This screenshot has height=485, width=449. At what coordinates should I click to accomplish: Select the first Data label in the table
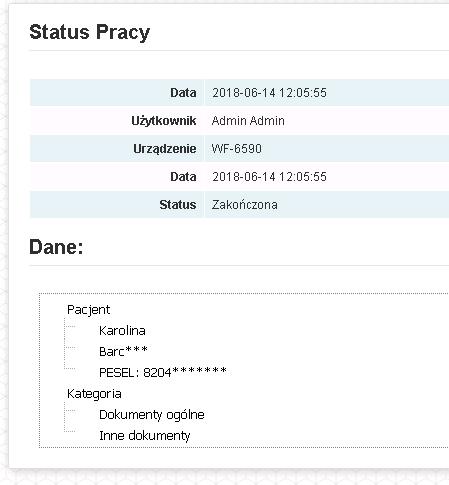click(x=183, y=93)
